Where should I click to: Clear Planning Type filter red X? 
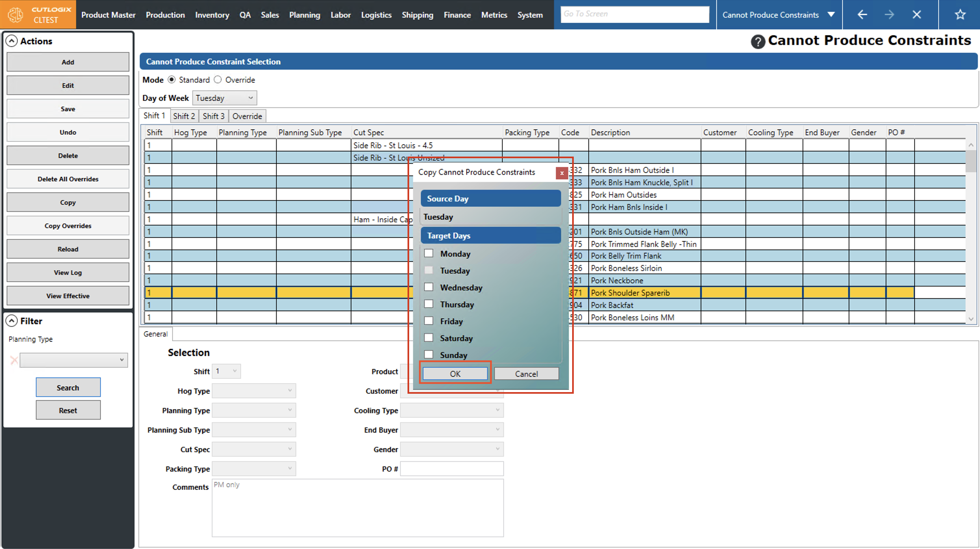click(x=14, y=360)
